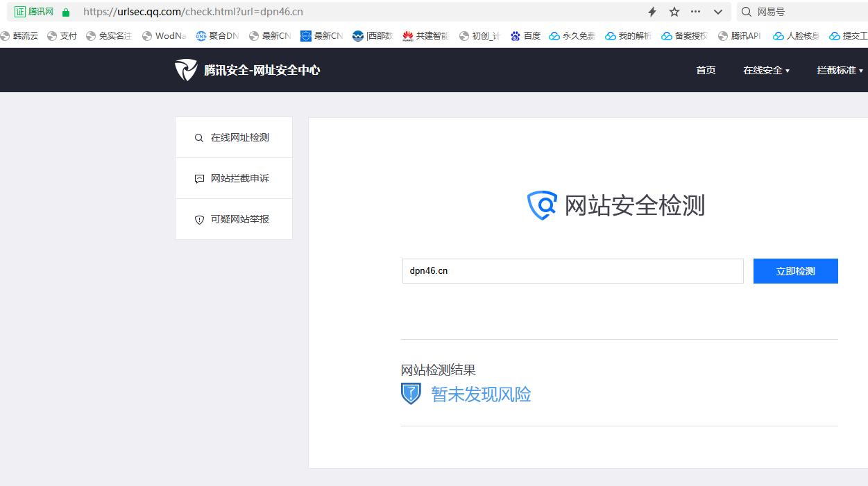Click the magnifier icon beside 在线网址检测
The width and height of the screenshot is (868, 486).
[x=199, y=138]
